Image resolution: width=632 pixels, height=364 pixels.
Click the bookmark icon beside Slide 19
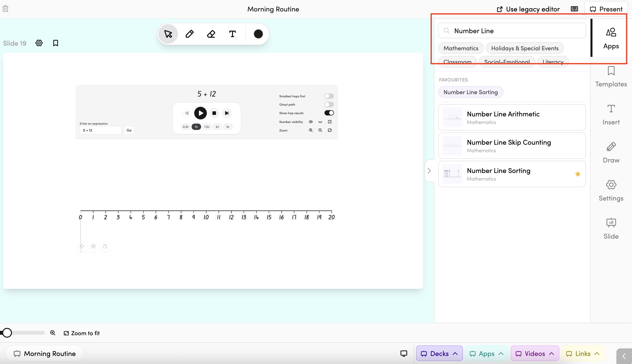point(55,43)
